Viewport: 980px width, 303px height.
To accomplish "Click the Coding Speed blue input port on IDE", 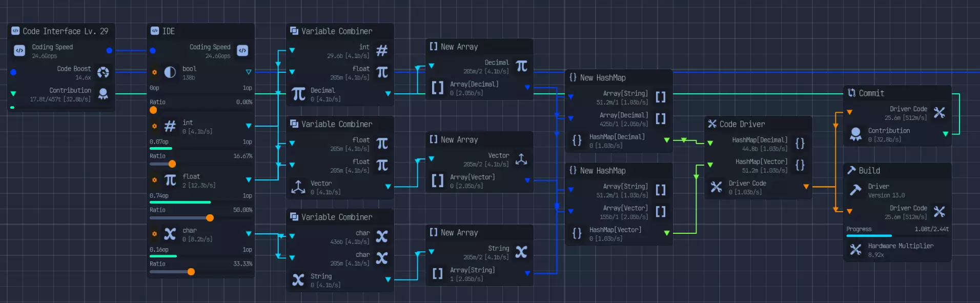I will pos(153,50).
